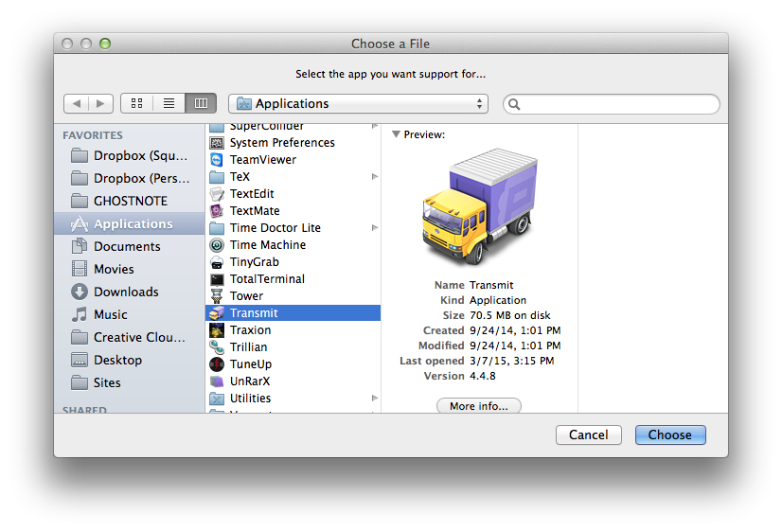Click the large Transmit preview image
The image size is (782, 532).
[x=479, y=206]
